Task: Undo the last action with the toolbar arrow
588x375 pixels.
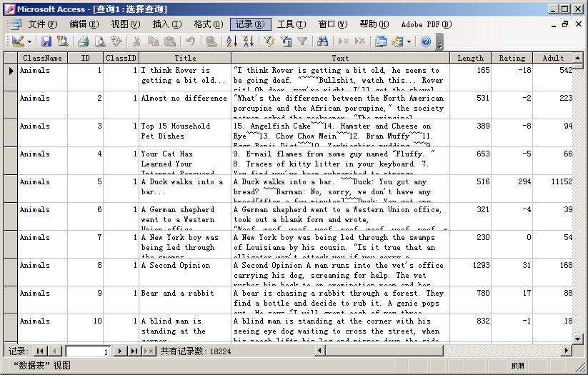Action: [191, 41]
